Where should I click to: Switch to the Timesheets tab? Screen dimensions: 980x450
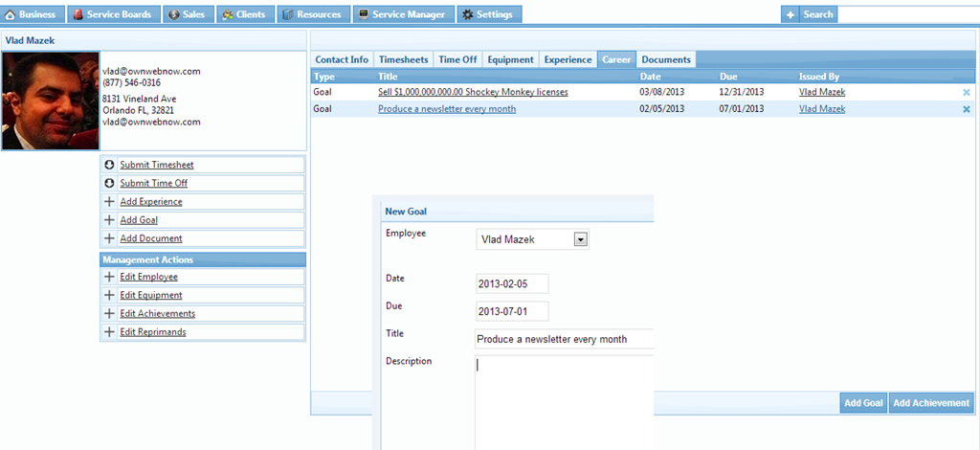(404, 59)
